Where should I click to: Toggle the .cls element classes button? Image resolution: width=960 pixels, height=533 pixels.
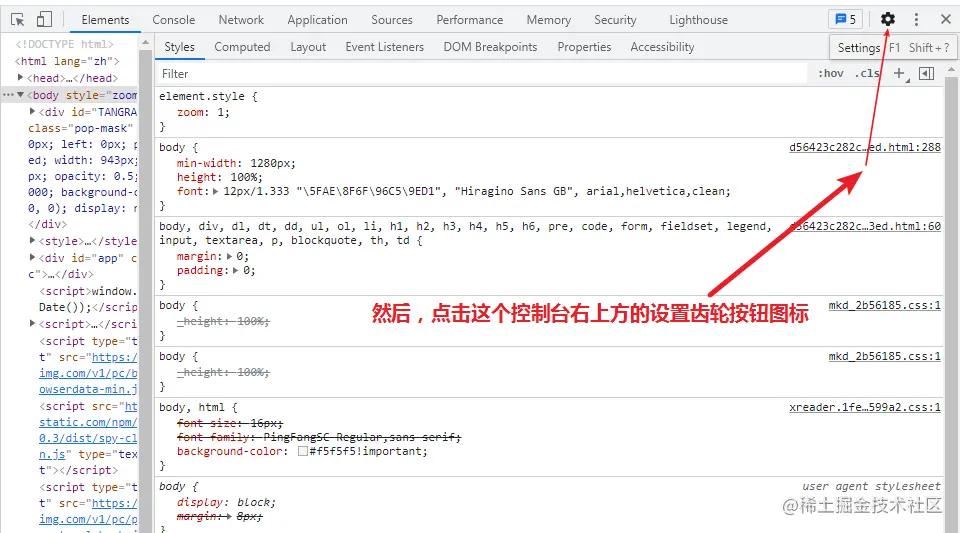(x=867, y=73)
